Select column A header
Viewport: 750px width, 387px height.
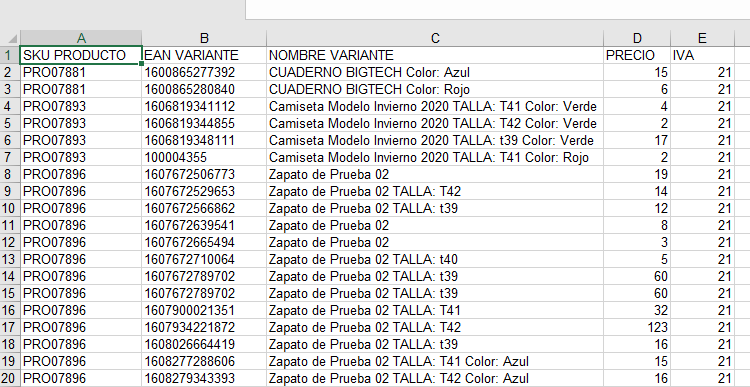pos(81,38)
